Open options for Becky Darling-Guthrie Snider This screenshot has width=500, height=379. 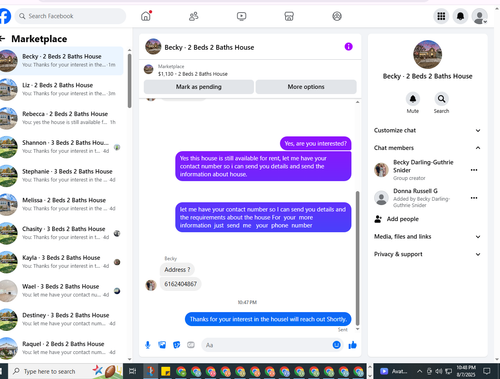474,170
